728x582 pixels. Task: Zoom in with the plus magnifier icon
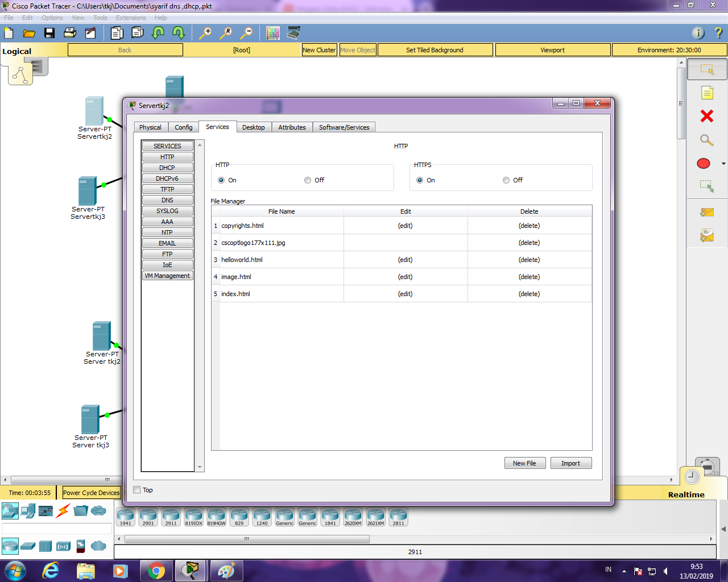(x=205, y=33)
